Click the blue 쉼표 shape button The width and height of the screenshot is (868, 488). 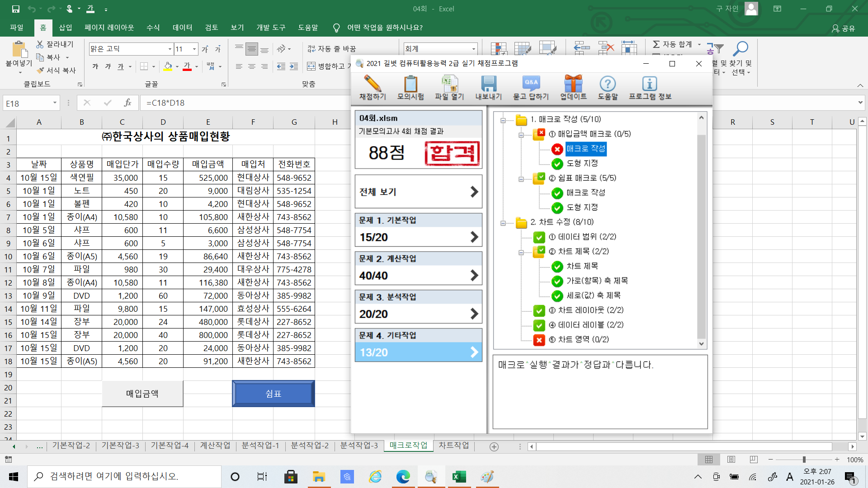click(x=274, y=394)
